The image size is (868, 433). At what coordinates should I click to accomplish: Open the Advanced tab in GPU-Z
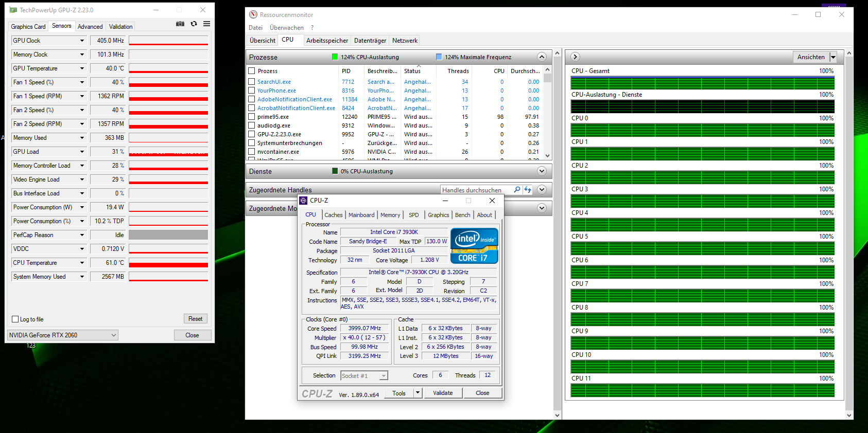(x=90, y=27)
